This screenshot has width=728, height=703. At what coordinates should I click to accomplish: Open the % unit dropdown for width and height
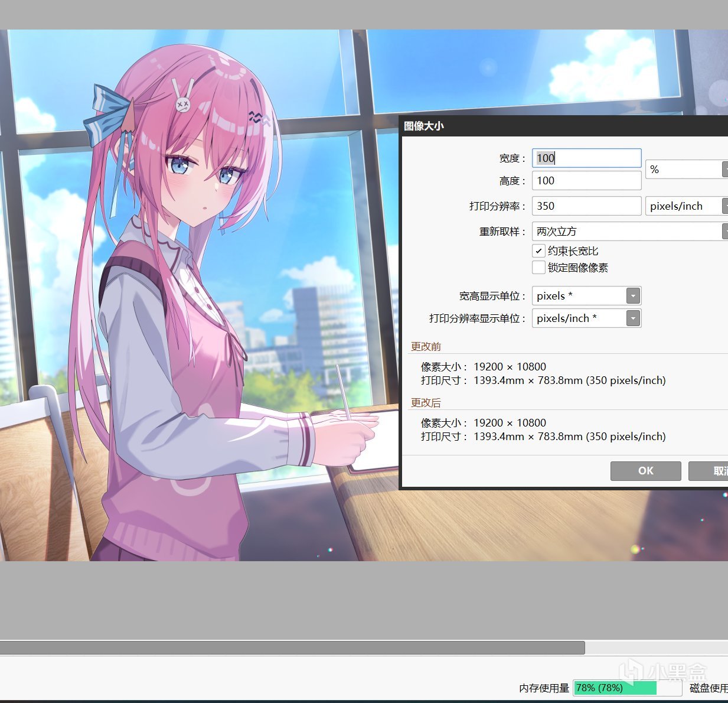tap(686, 170)
